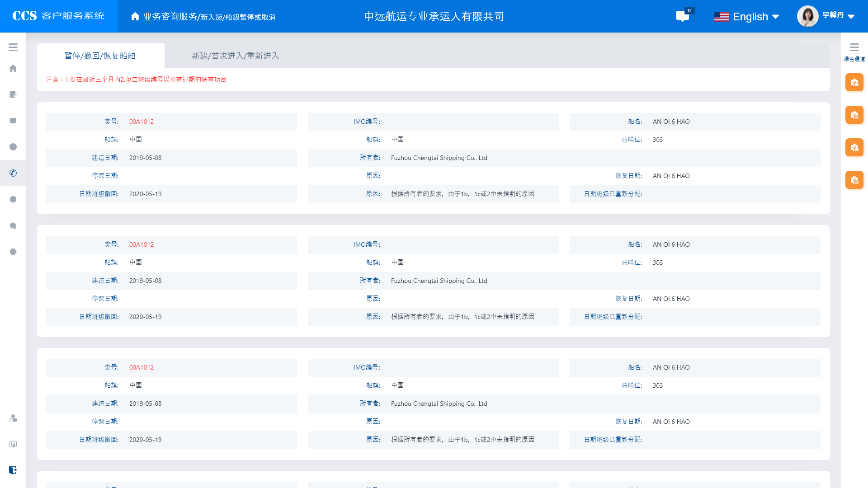The height and width of the screenshot is (488, 868).
Task: Open the notebook edit icon in sidebar
Action: tap(13, 95)
